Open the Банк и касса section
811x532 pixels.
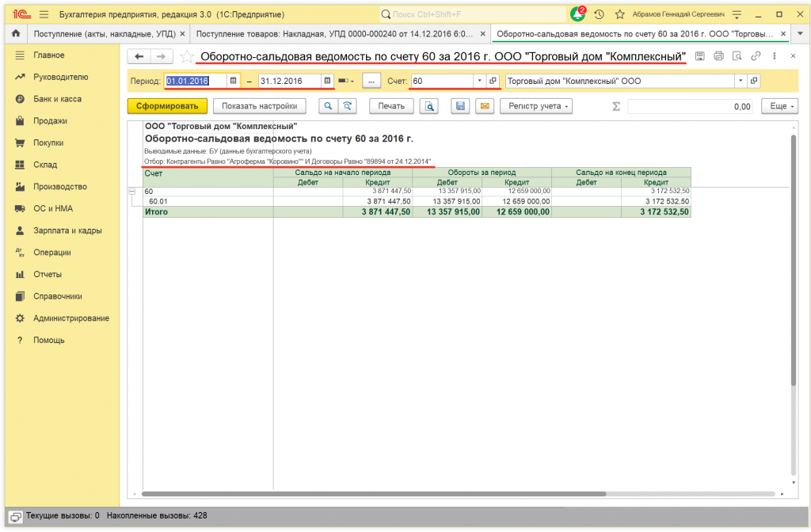coord(57,99)
